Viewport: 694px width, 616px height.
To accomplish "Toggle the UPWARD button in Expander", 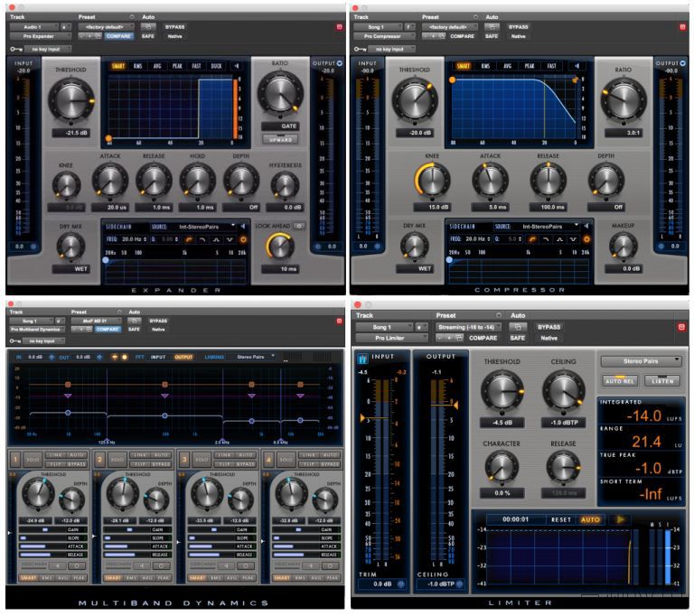I will click(x=280, y=139).
